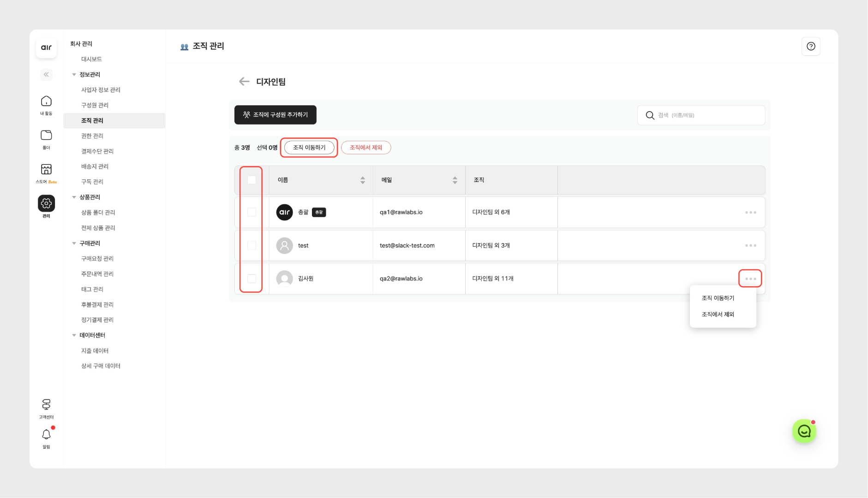Screen dimensions: 868x498
Task: Go back using arrow beside 디자인팀
Action: (x=244, y=82)
